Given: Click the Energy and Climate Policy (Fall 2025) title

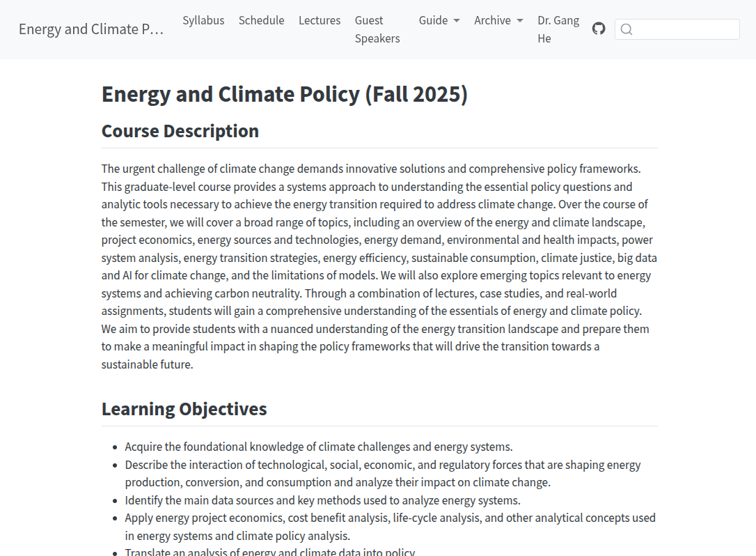Looking at the screenshot, I should tap(285, 94).
